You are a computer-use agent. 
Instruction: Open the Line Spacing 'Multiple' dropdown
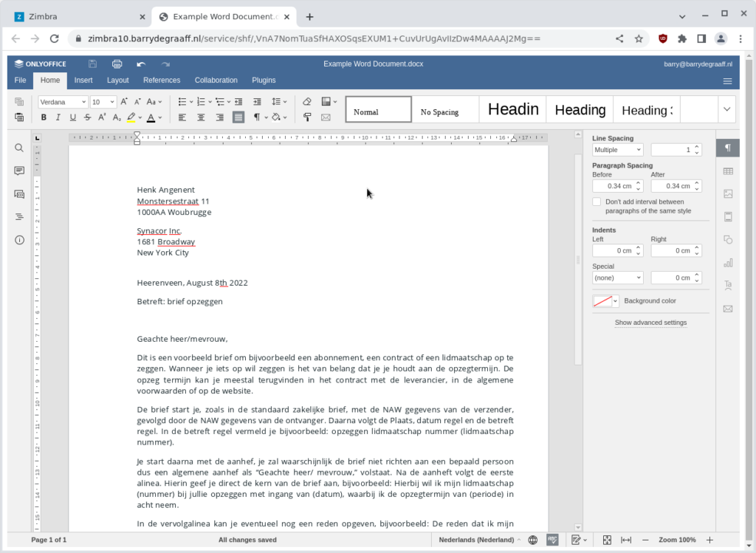(x=617, y=149)
